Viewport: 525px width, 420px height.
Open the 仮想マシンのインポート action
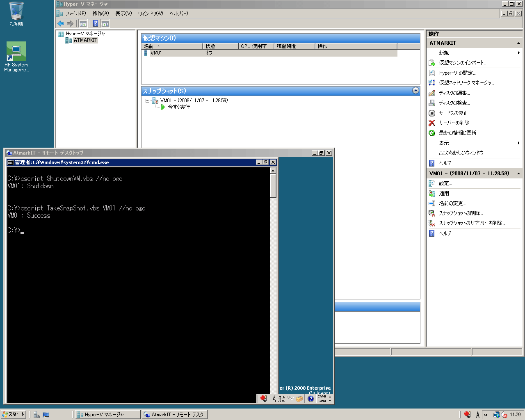462,63
